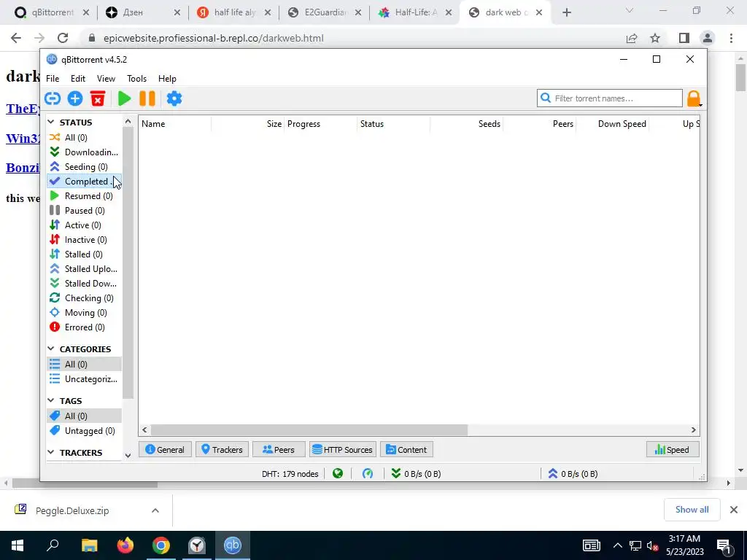
Task: Click the Filter torrent names field
Action: [610, 98]
